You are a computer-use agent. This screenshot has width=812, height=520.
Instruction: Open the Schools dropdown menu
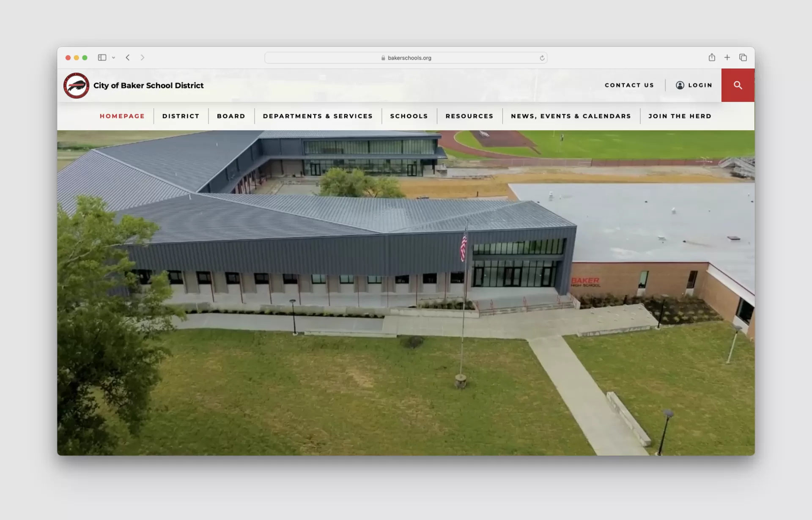tap(409, 116)
